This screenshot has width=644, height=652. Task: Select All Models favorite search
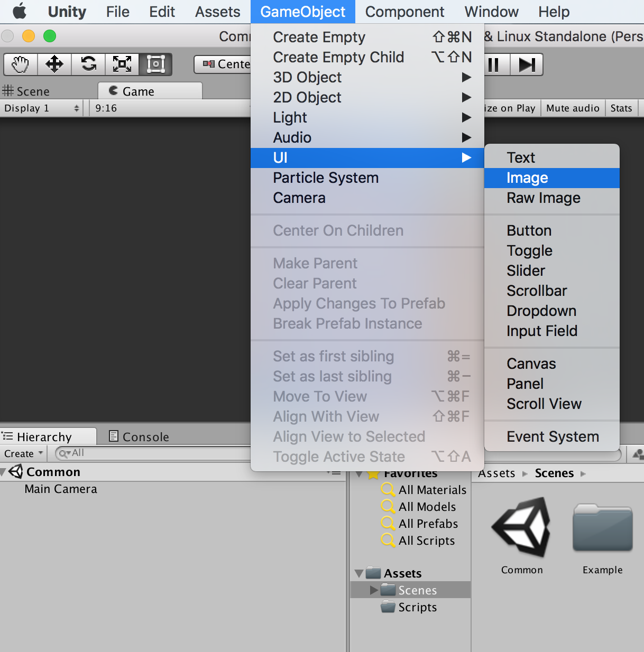coord(419,507)
